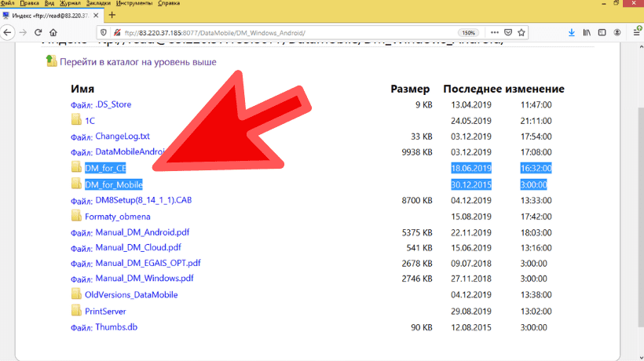Click the DM_for_Mobile folder icon
644x361 pixels.
[76, 184]
